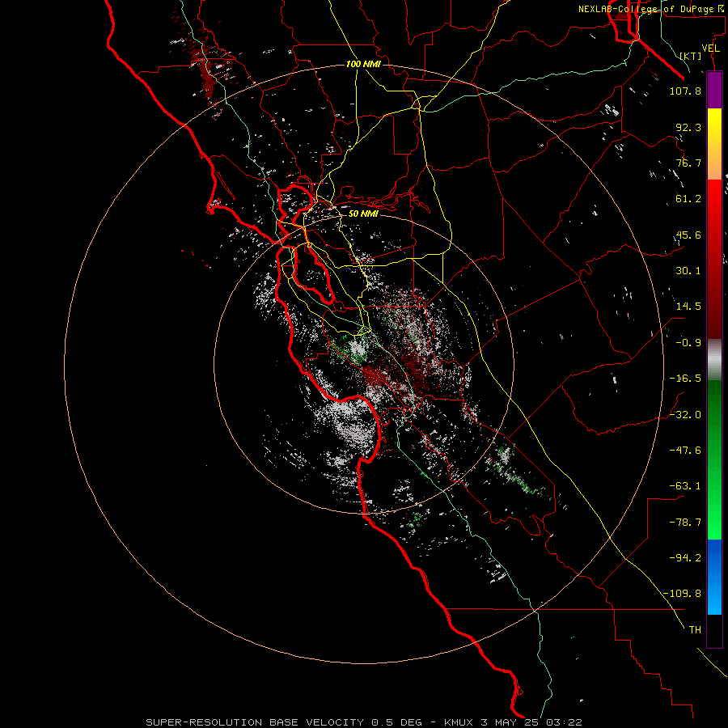Click the -109.8 legend value
The height and width of the screenshot is (728, 728).
point(683,594)
